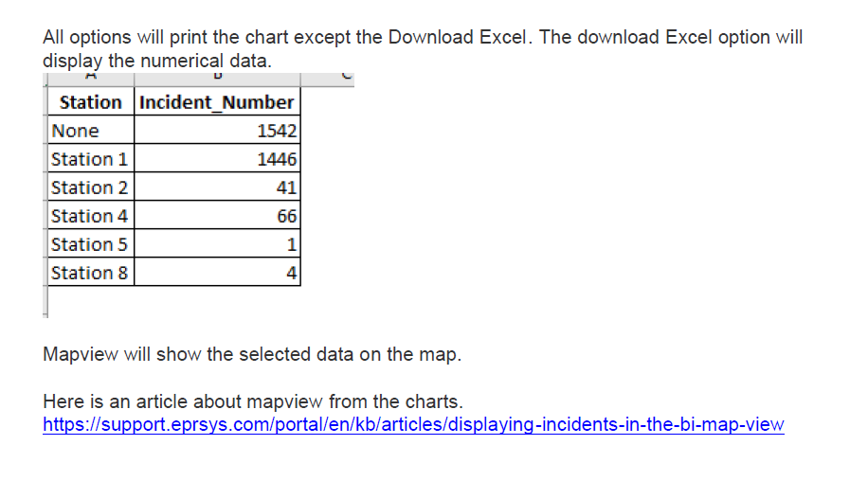The image size is (868, 481).
Task: Click the 'display the numerical data' text line
Action: 157,60
